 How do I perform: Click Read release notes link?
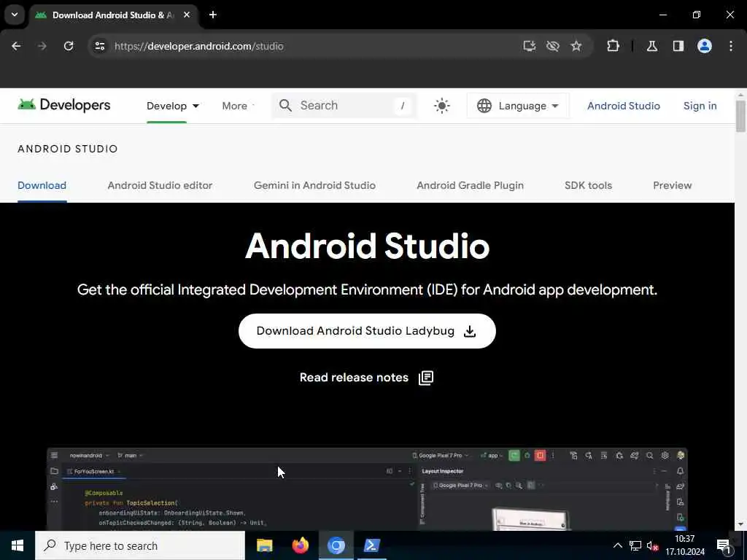coord(354,378)
